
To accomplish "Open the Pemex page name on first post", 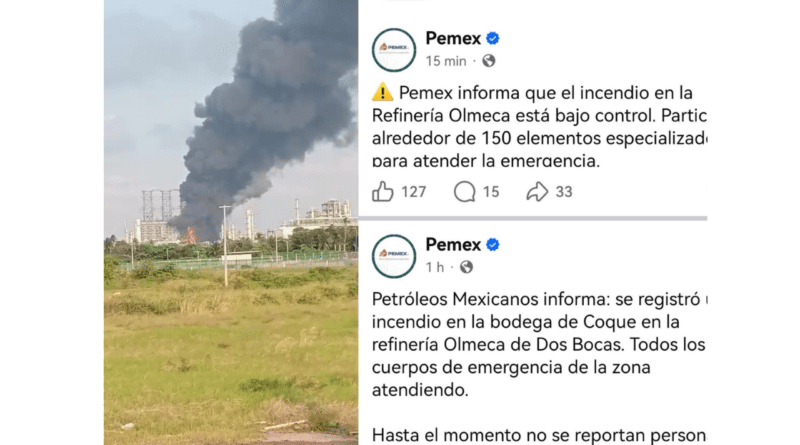I will pos(453,38).
